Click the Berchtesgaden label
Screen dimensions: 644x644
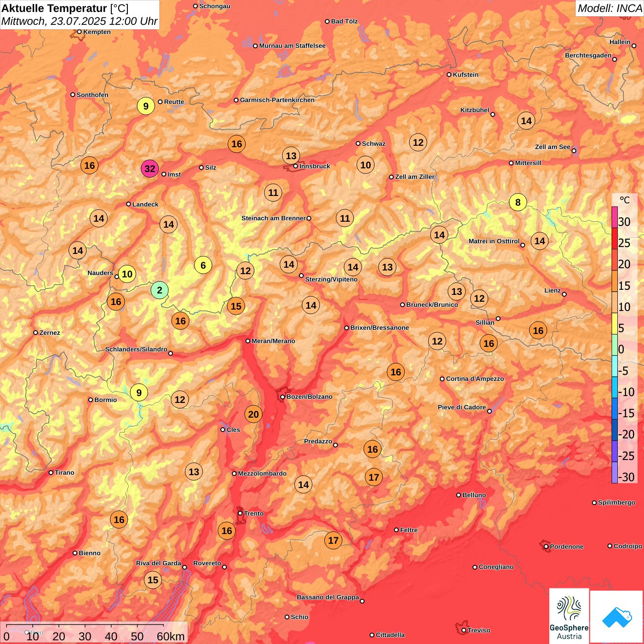point(588,55)
